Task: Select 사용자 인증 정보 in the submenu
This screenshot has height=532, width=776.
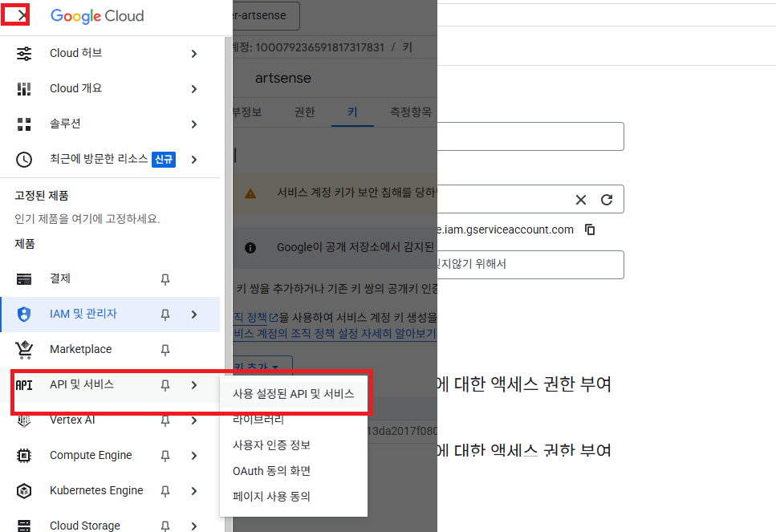Action: point(294,445)
